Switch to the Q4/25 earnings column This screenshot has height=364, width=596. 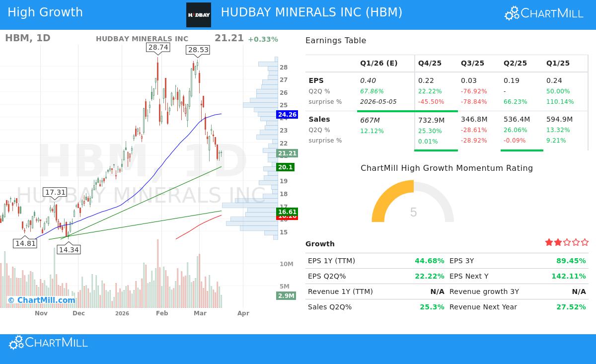coord(430,63)
